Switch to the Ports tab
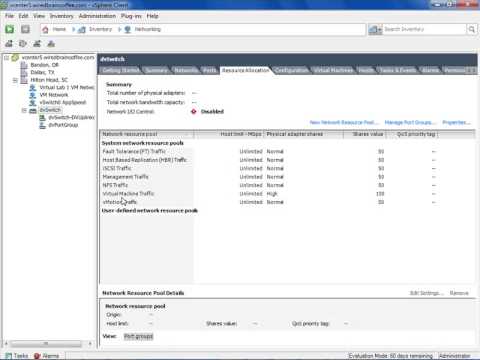The width and height of the screenshot is (480, 360). pyautogui.click(x=210, y=70)
